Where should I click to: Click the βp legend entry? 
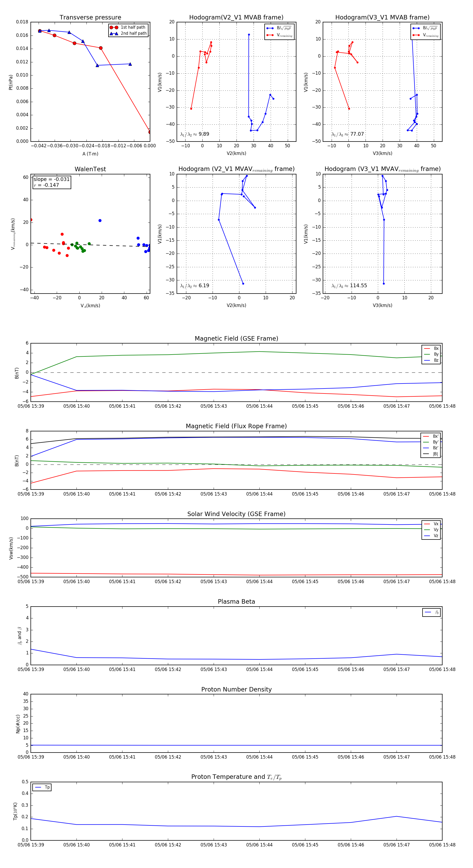[432, 612]
